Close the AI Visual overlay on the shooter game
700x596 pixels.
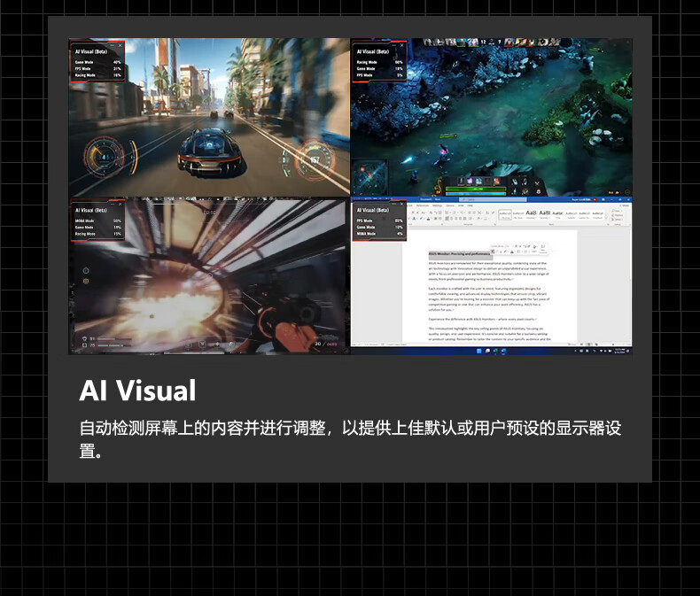tap(121, 204)
